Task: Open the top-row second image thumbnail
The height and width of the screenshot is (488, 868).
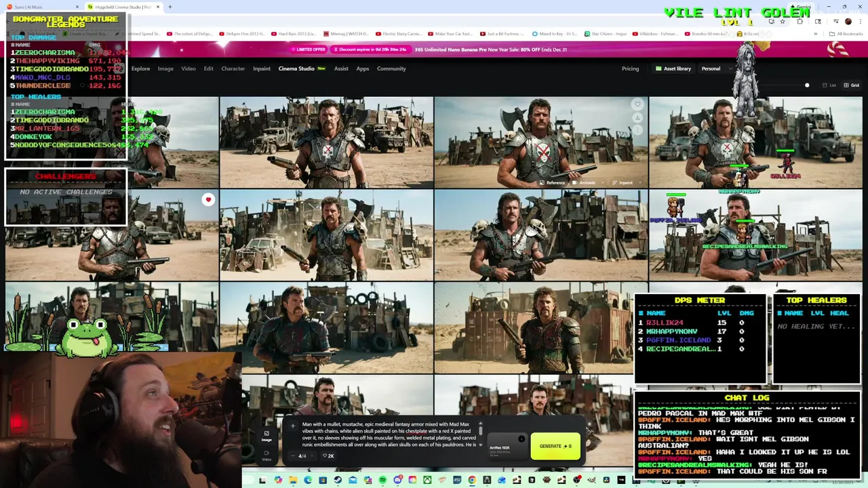Action: [x=326, y=142]
